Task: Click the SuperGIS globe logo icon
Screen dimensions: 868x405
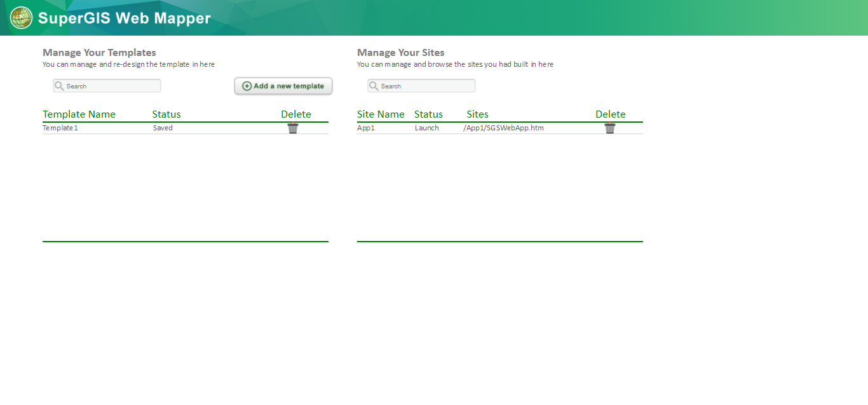Action: pyautogui.click(x=21, y=18)
